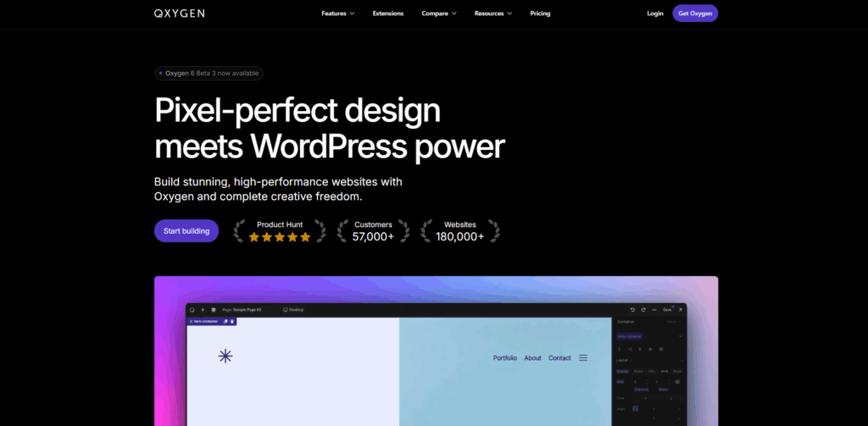
Task: Open the hamburger menu beside Contact
Action: click(583, 358)
